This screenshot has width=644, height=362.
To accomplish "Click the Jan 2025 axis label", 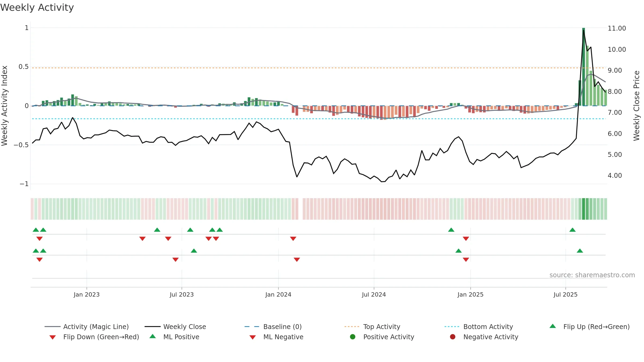I will click(470, 294).
